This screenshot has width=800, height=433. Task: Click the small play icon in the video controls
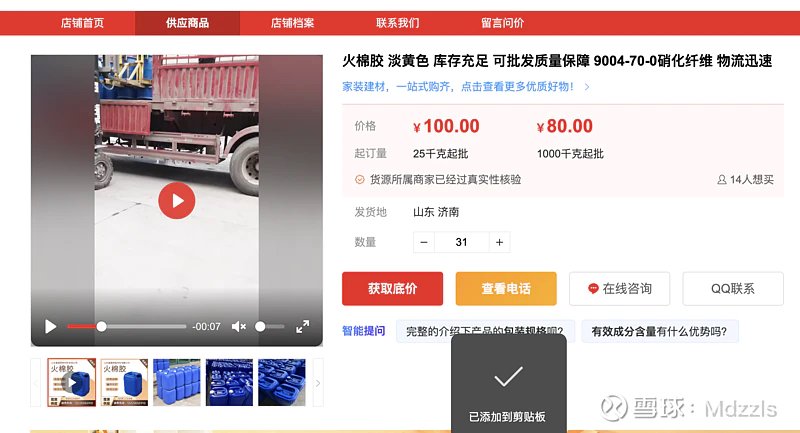[51, 326]
